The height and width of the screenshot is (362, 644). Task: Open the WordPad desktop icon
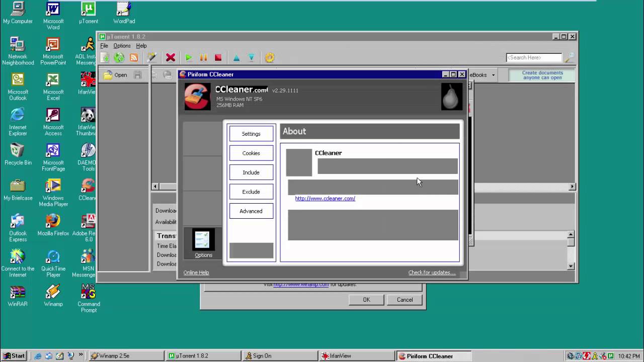(x=124, y=13)
